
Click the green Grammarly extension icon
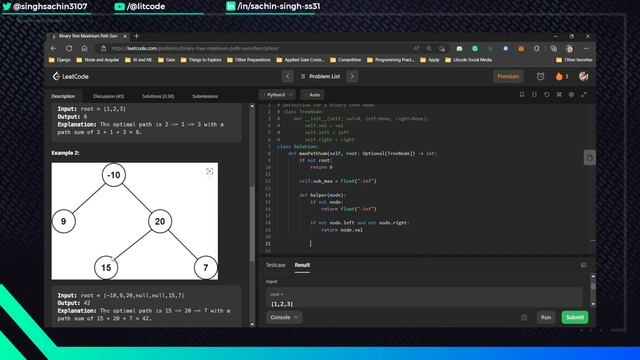tap(475, 48)
